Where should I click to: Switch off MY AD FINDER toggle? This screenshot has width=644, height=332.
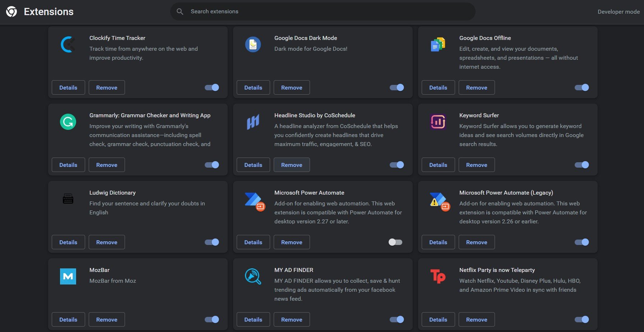coord(397,319)
